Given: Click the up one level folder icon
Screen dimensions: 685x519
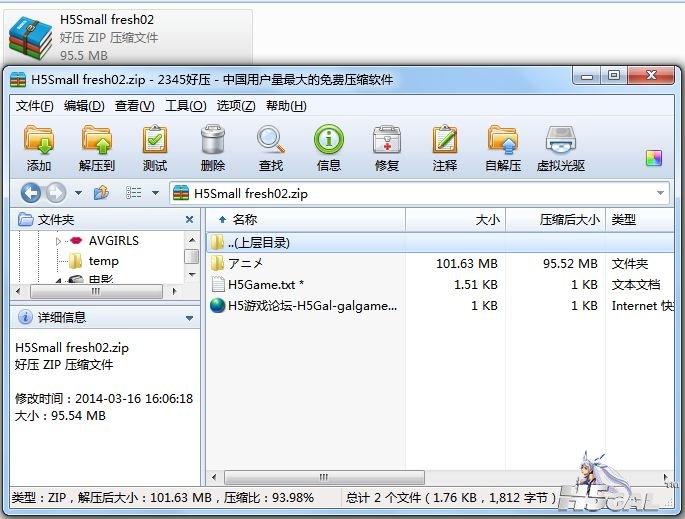Looking at the screenshot, I should coord(101,193).
